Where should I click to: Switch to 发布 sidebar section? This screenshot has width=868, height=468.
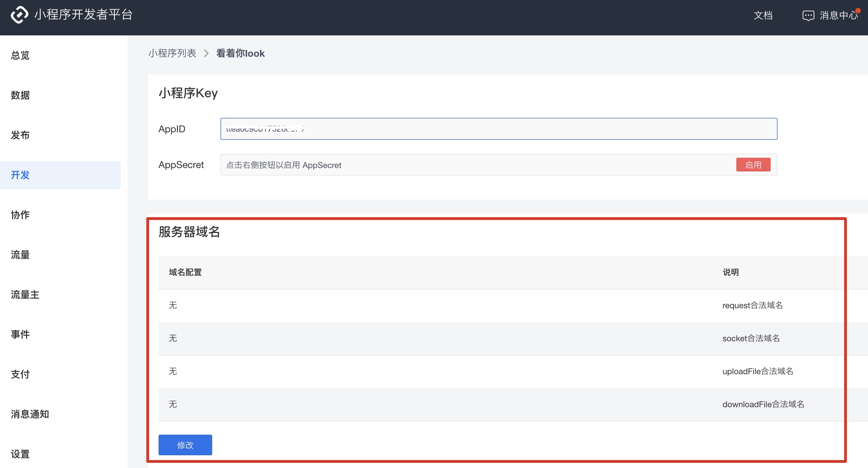(x=20, y=135)
